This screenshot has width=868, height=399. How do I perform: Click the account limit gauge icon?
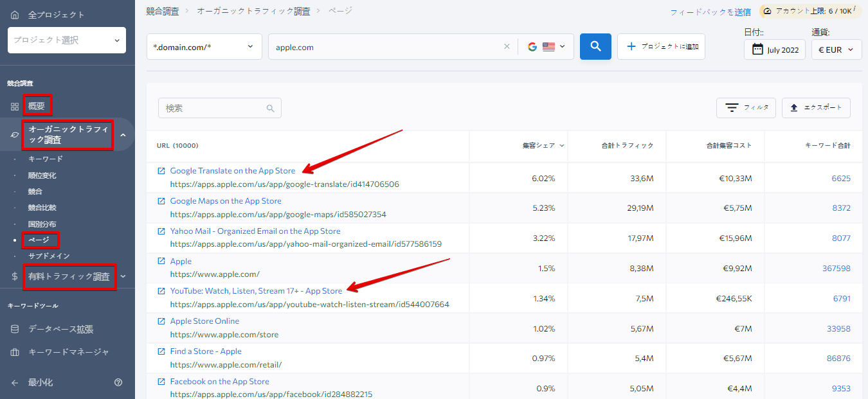click(x=767, y=11)
